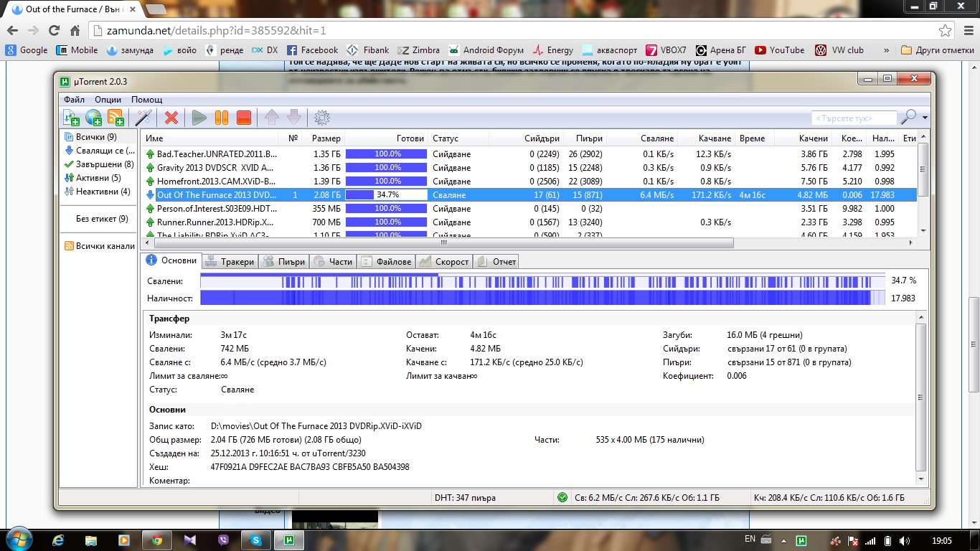Open Create New Torrent wand icon
Image resolution: width=980 pixels, height=551 pixels.
[143, 118]
